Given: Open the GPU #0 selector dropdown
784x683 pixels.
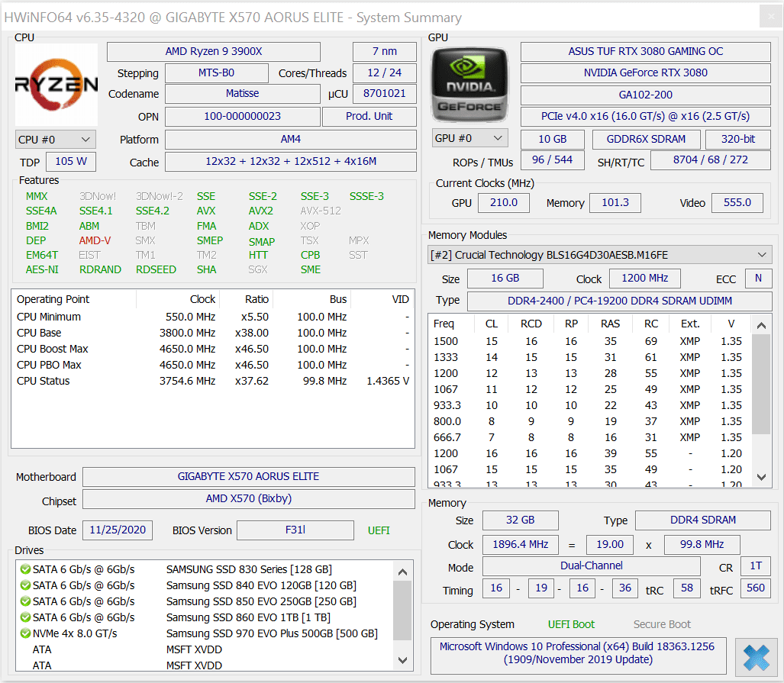Looking at the screenshot, I should pos(470,138).
